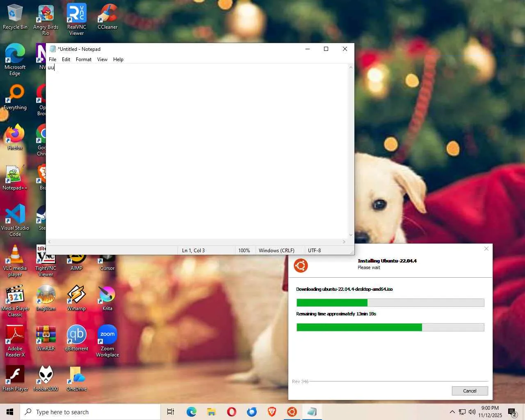
Task: Select Adobe Reader X desktop icon
Action: tap(15, 341)
